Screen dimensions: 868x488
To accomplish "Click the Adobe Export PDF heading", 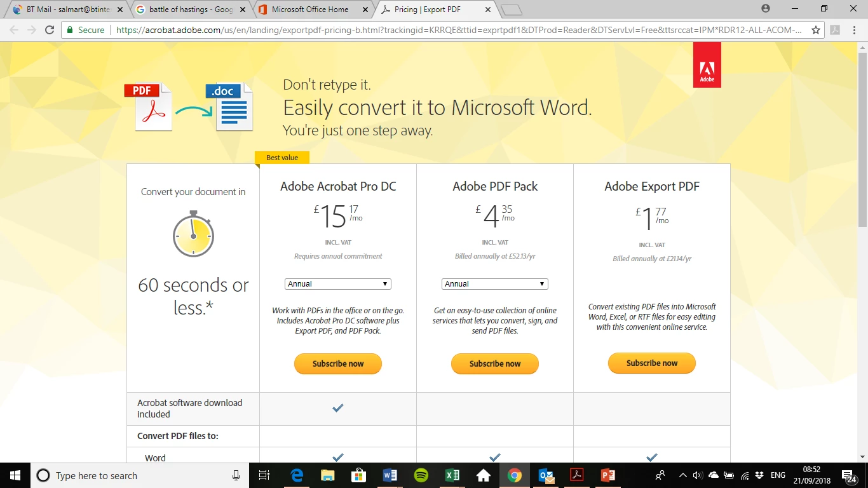I will [652, 186].
